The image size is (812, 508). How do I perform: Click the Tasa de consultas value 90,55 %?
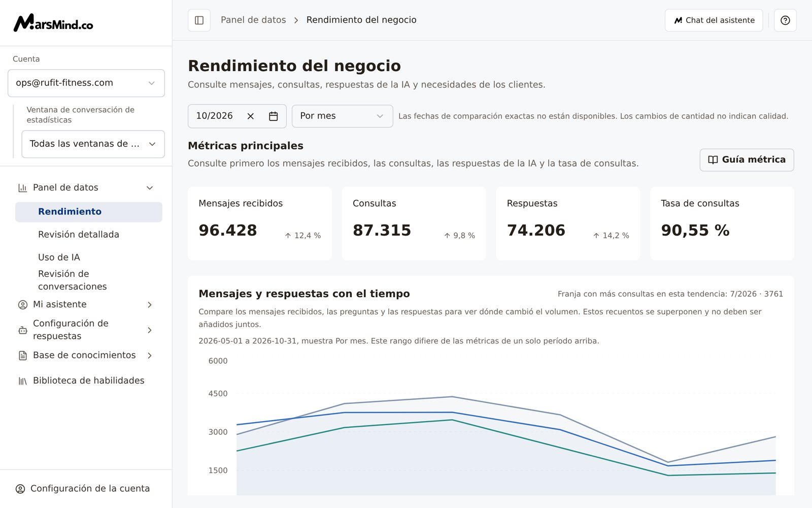[x=695, y=231]
